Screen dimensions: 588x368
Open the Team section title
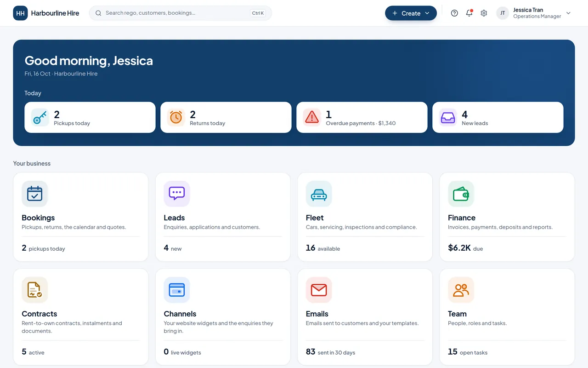(457, 314)
